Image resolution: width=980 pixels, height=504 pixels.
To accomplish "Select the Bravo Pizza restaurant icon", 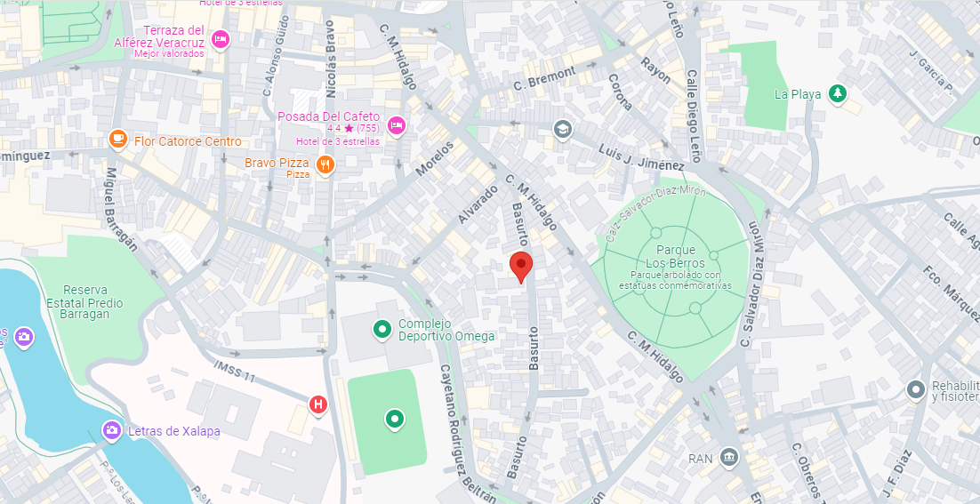I will (325, 164).
